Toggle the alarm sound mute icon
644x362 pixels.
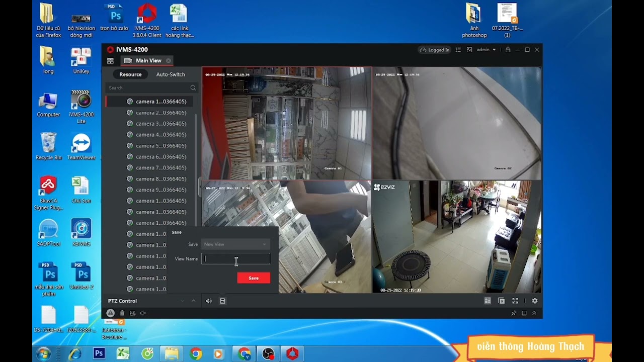143,313
